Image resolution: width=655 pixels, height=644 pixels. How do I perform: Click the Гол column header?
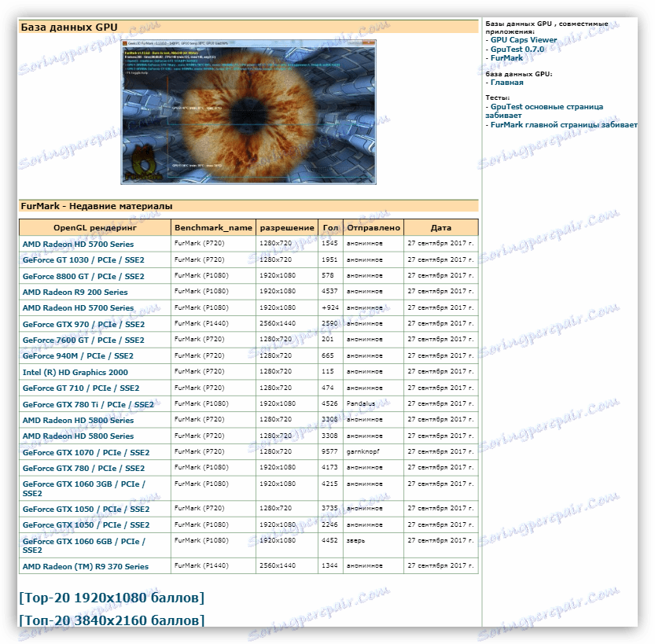click(x=331, y=227)
